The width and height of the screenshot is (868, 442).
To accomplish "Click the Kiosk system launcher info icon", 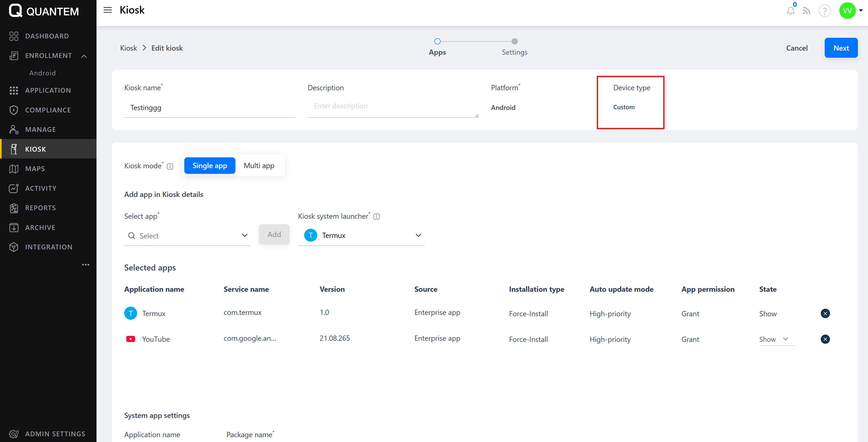I will (377, 216).
